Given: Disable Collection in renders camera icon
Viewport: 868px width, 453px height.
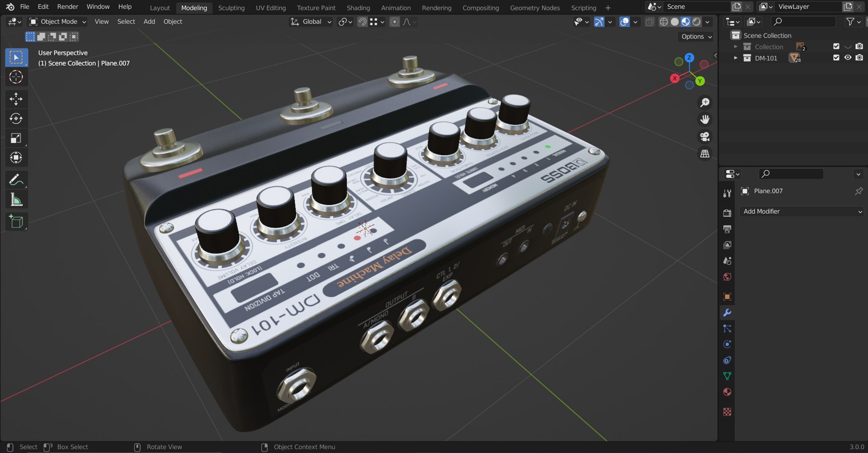Looking at the screenshot, I should [x=859, y=47].
